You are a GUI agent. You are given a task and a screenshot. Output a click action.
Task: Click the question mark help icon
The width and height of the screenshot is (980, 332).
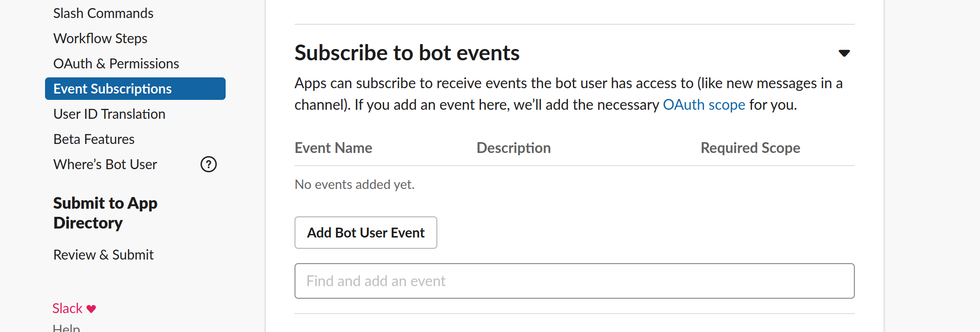[x=209, y=165]
